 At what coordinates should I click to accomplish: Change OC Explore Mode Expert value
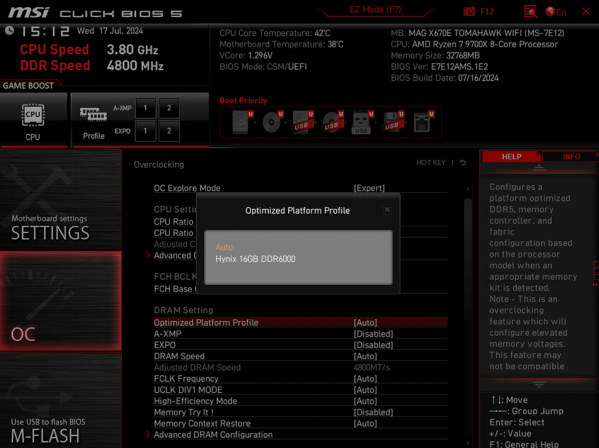[x=369, y=188]
